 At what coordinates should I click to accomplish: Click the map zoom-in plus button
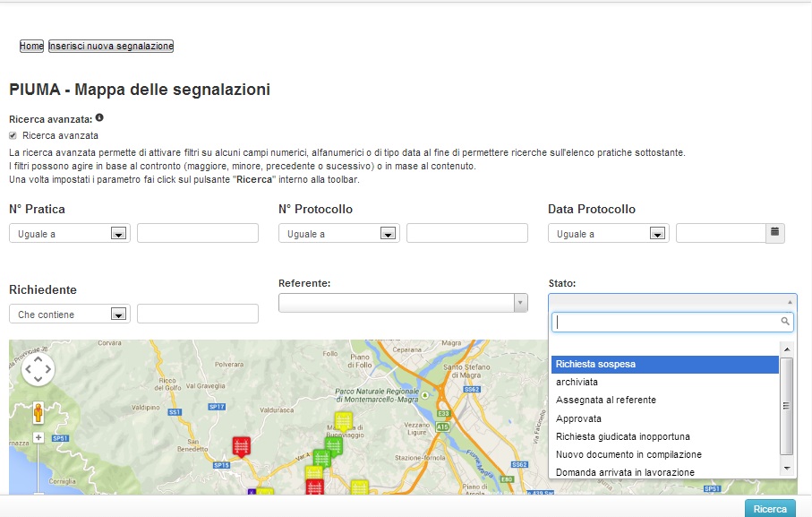(38, 438)
